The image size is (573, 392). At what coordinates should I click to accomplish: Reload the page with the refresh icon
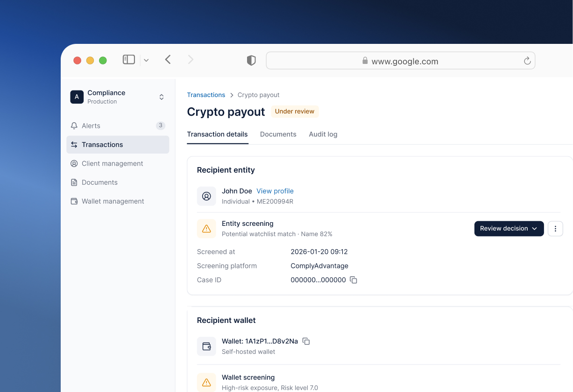[x=527, y=61]
